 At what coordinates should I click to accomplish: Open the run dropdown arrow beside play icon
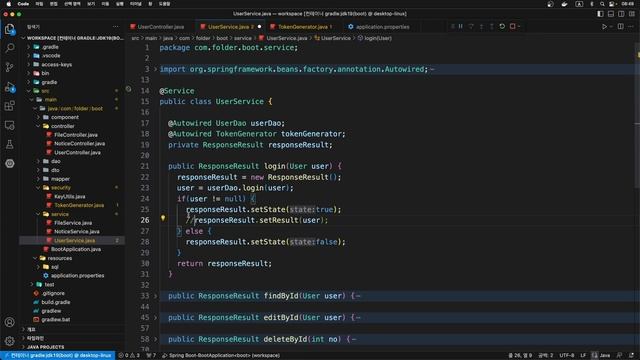pyautogui.click(x=611, y=27)
